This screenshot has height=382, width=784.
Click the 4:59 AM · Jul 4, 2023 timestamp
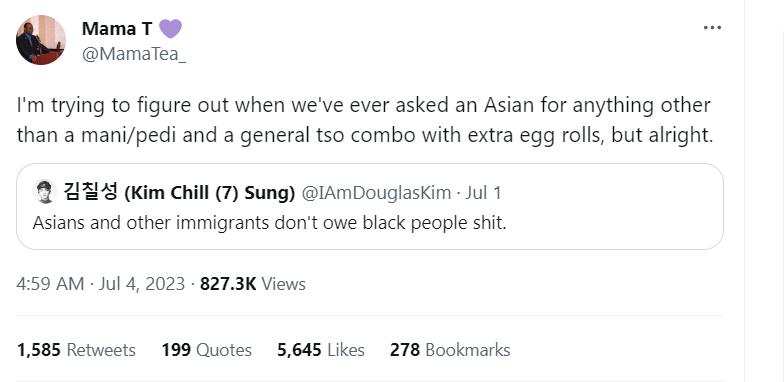[100, 284]
